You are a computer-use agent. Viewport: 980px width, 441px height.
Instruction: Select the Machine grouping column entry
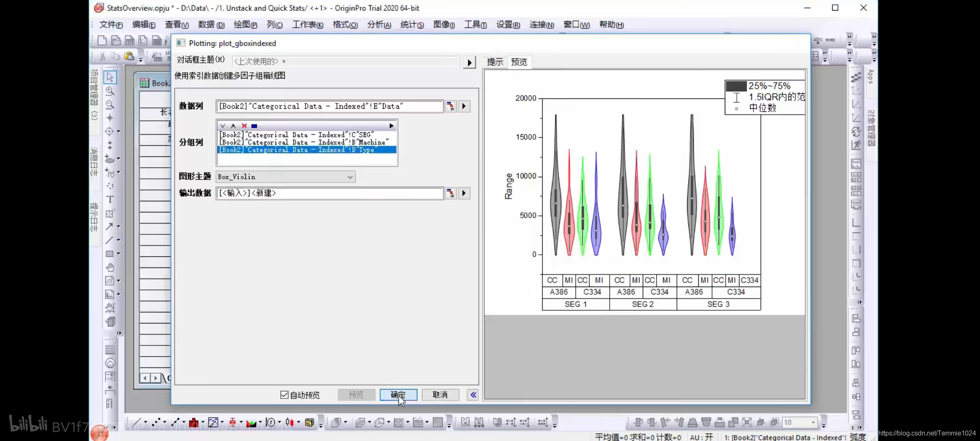point(304,143)
